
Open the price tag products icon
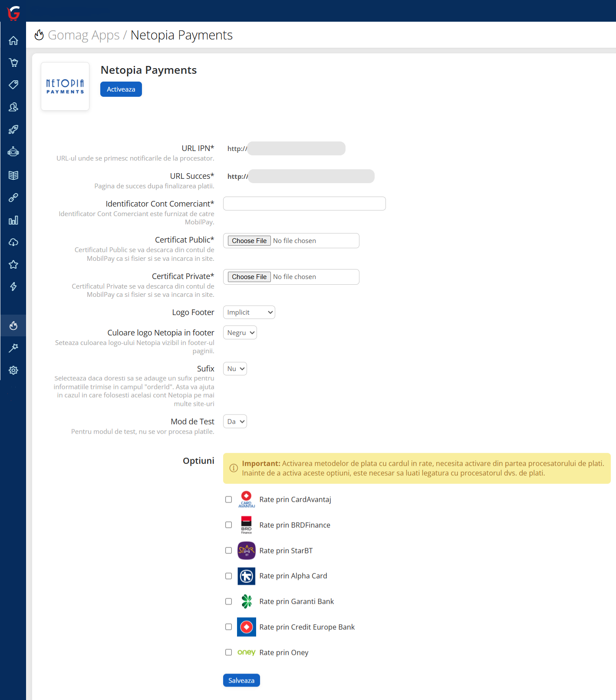[x=13, y=85]
